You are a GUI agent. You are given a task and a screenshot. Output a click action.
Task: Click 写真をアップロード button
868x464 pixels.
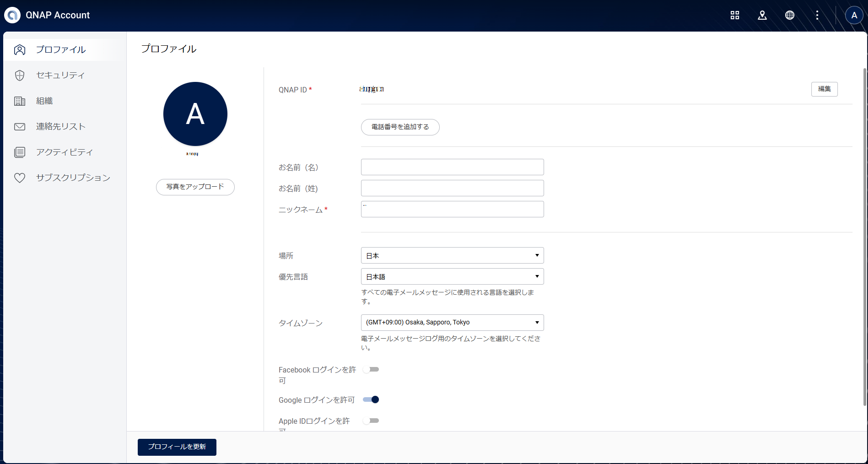(195, 187)
